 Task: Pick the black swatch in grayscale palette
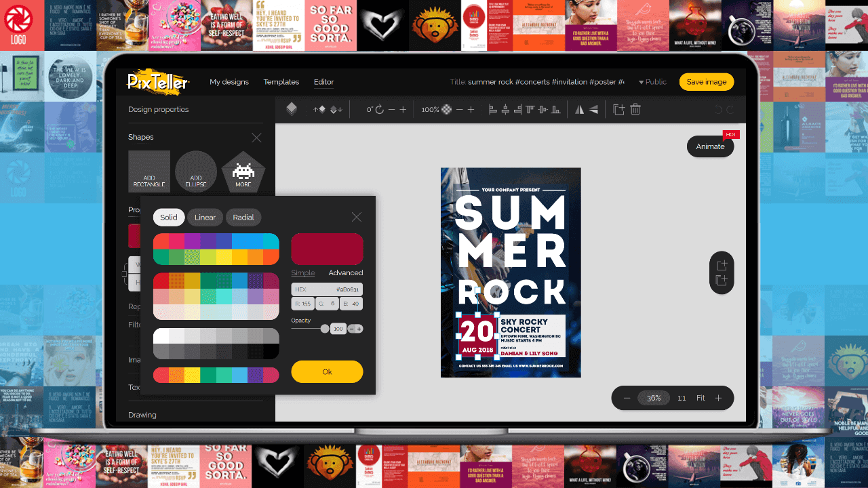coord(271,351)
